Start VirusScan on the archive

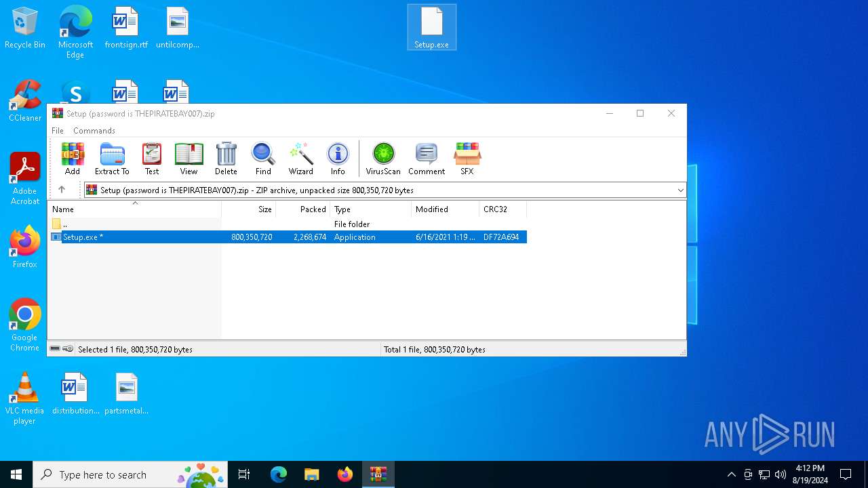click(x=383, y=159)
